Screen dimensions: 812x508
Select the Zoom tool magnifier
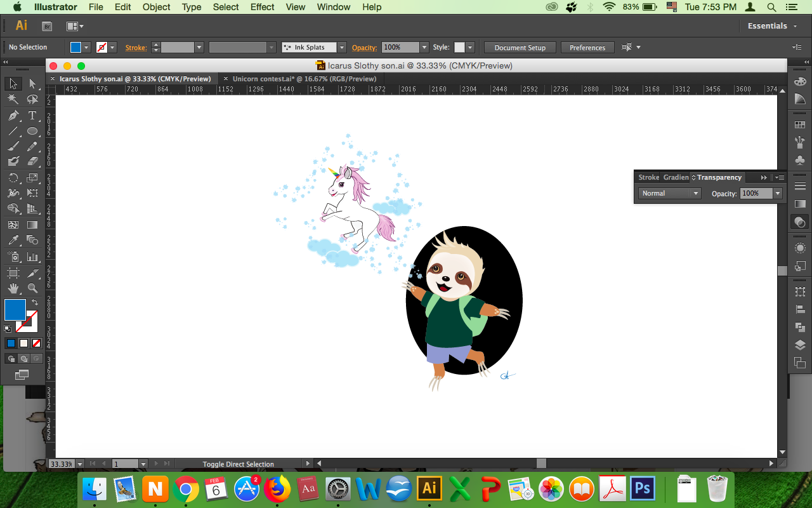(32, 288)
